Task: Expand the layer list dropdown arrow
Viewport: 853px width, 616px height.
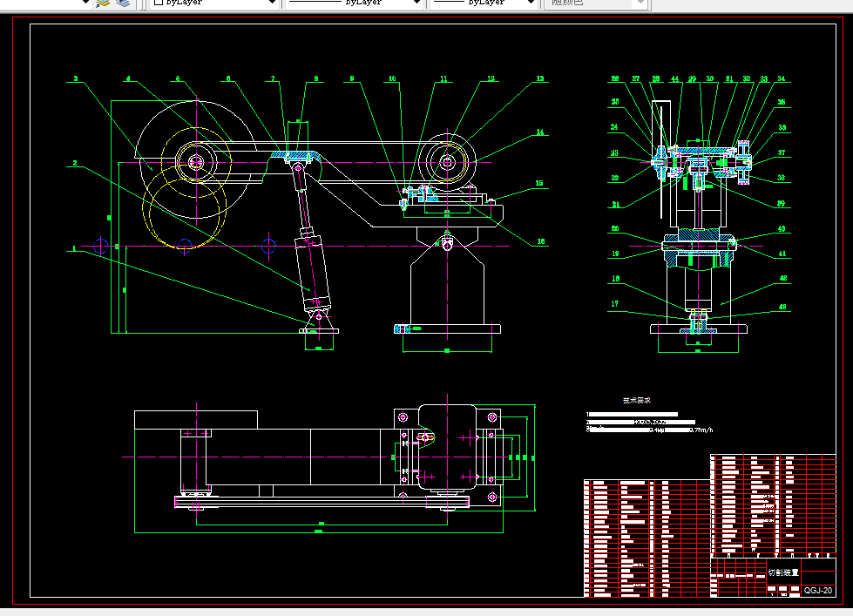Action: pyautogui.click(x=85, y=2)
